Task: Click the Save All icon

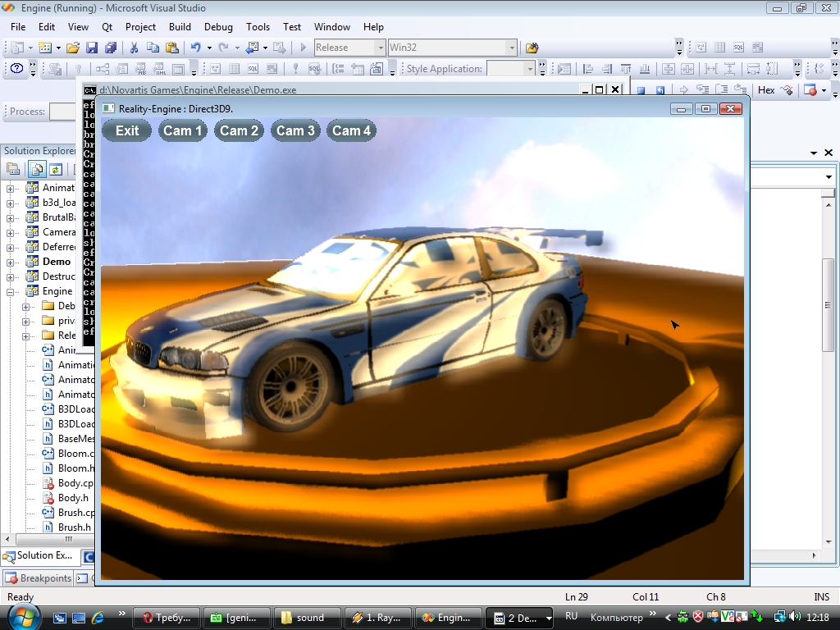Action: [110, 48]
